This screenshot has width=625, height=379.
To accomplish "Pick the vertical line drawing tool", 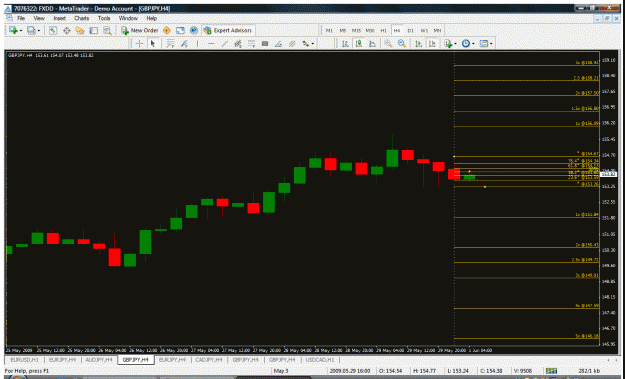I will click(197, 44).
